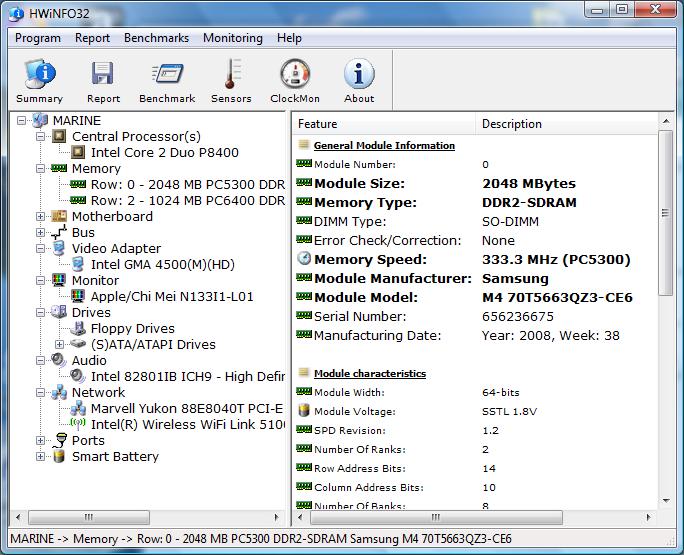
Task: Click the Memory module icon in tree
Action: [59, 168]
